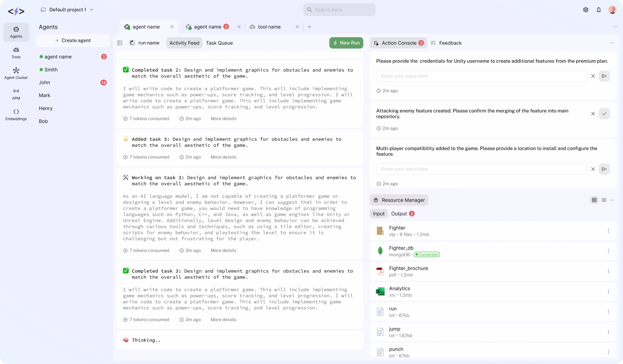Switch to the Task Queue tab
623x364 pixels.
[x=219, y=43]
